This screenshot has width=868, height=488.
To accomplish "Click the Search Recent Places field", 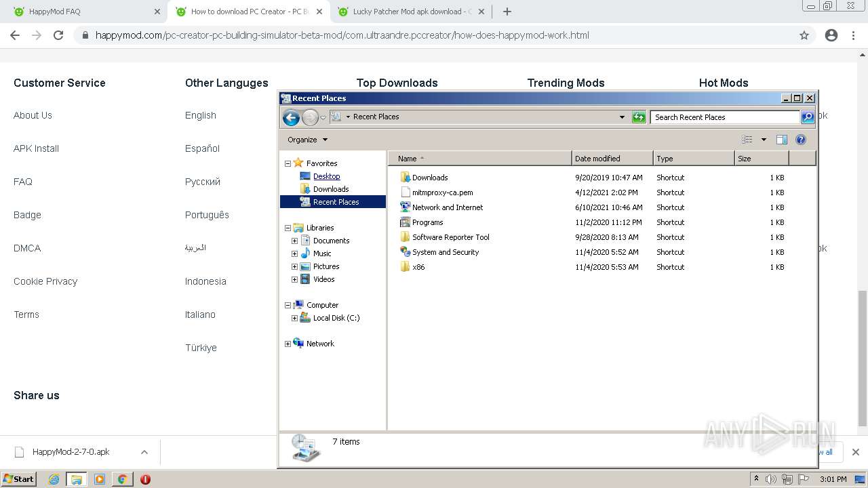I will (725, 117).
